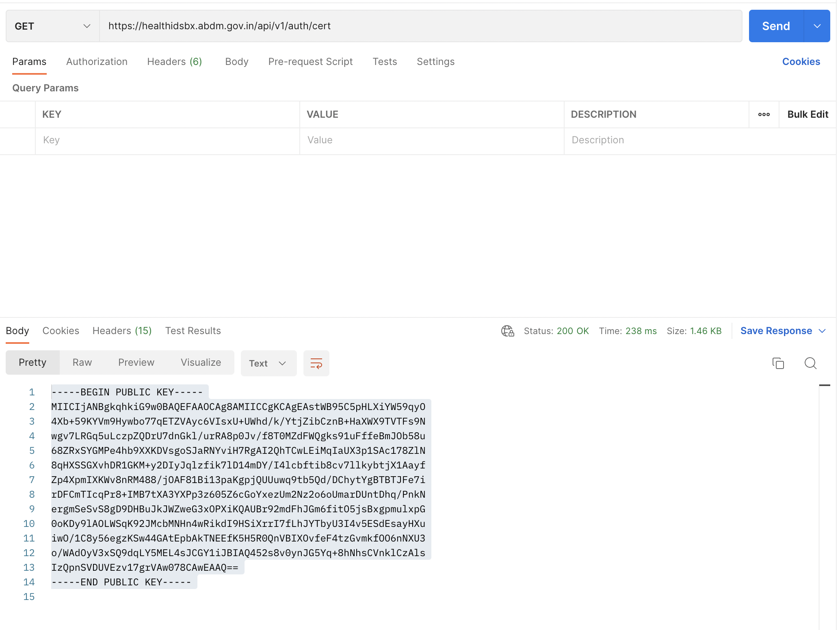Open the Send options dropdown arrow
The image size is (840, 630).
click(817, 26)
